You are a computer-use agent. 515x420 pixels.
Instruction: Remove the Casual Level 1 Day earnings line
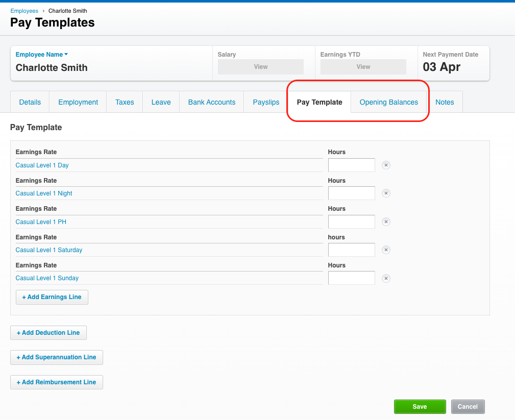click(x=386, y=165)
